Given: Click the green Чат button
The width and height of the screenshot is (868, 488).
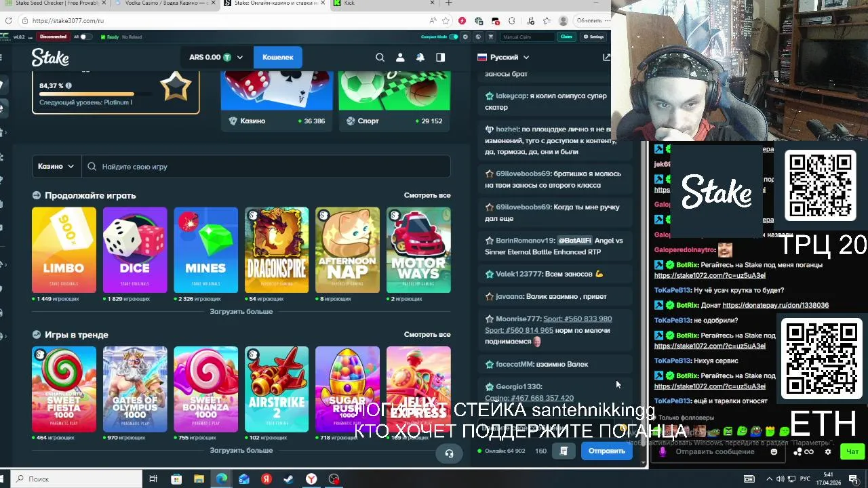Looking at the screenshot, I should [852, 451].
